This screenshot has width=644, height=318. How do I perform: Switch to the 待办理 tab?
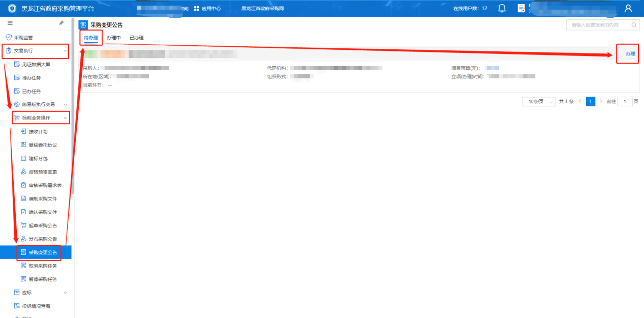[91, 38]
